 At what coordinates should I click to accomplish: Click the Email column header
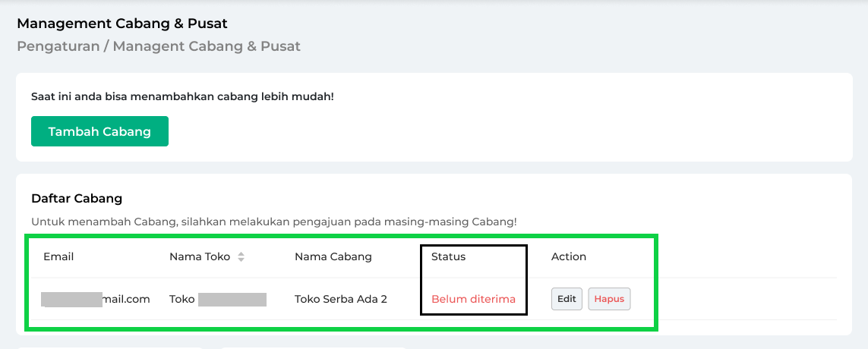tap(58, 256)
